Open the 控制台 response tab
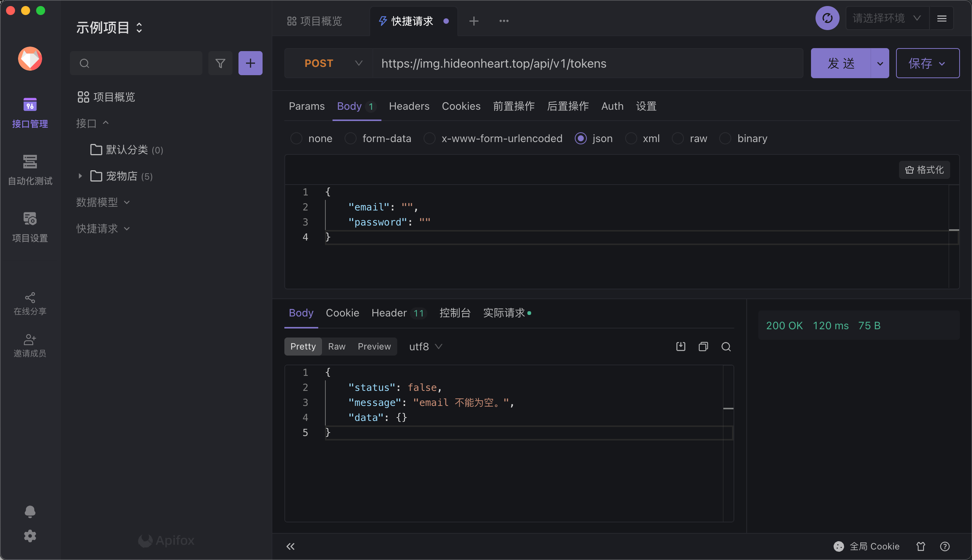 pos(455,313)
